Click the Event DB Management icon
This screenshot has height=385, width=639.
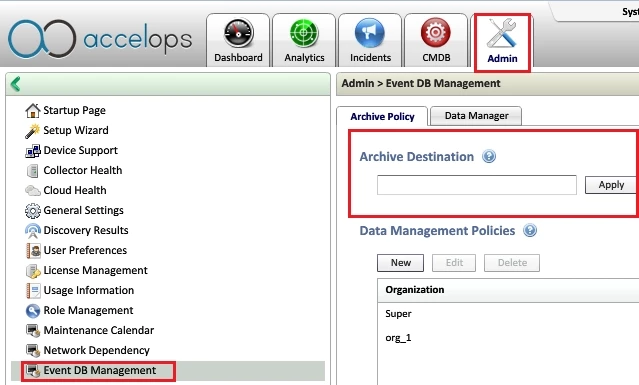33,370
